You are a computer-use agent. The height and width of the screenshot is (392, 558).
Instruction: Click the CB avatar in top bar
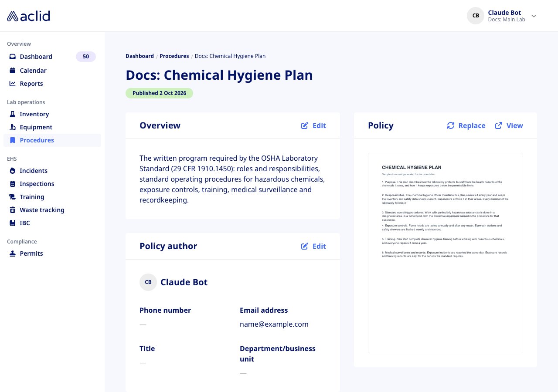click(x=476, y=16)
